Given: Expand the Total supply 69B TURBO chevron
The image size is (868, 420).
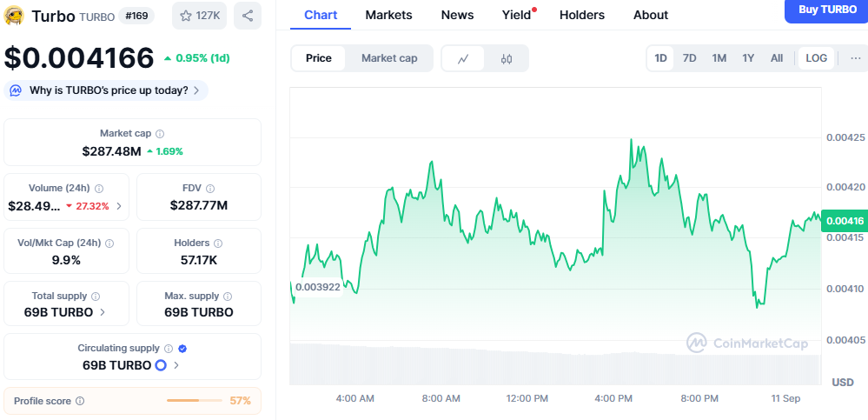Looking at the screenshot, I should (x=103, y=312).
